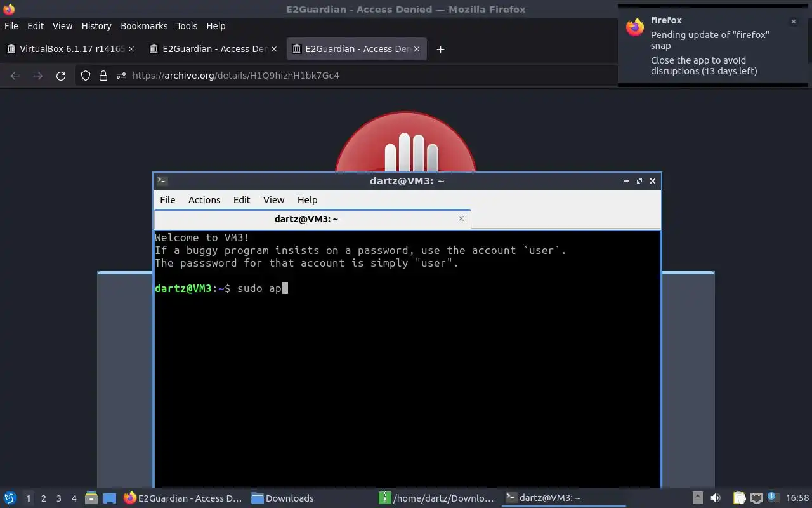This screenshot has width=812, height=508.
Task: Click the 16:58 taskbar clock
Action: [797, 498]
